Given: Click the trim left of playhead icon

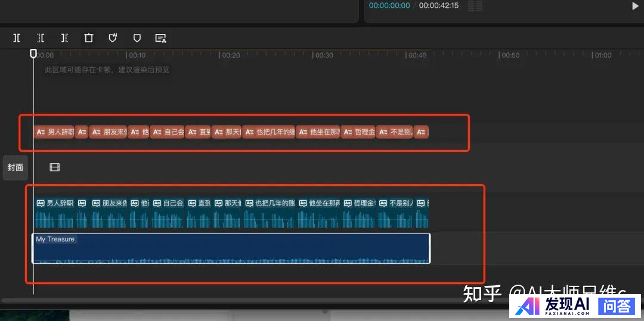Looking at the screenshot, I should click(x=41, y=38).
